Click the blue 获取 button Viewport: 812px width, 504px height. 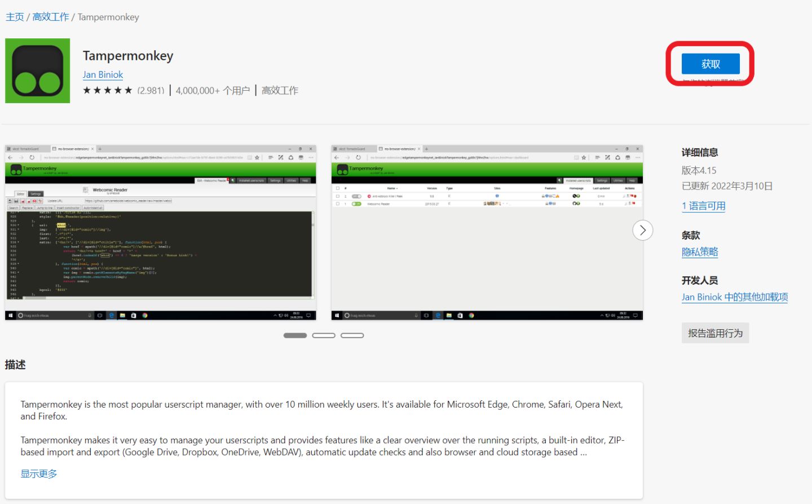(x=710, y=64)
